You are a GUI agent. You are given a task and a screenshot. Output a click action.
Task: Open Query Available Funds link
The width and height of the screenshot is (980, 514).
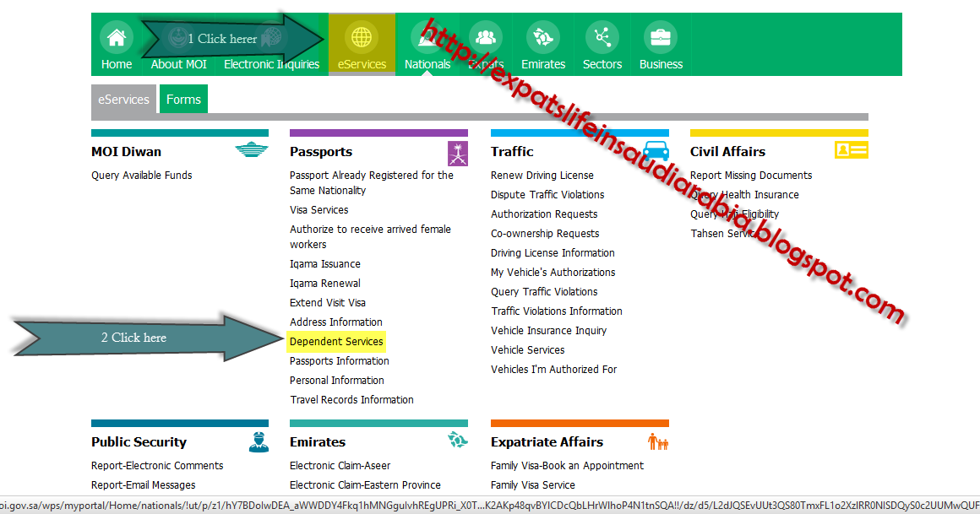click(142, 176)
